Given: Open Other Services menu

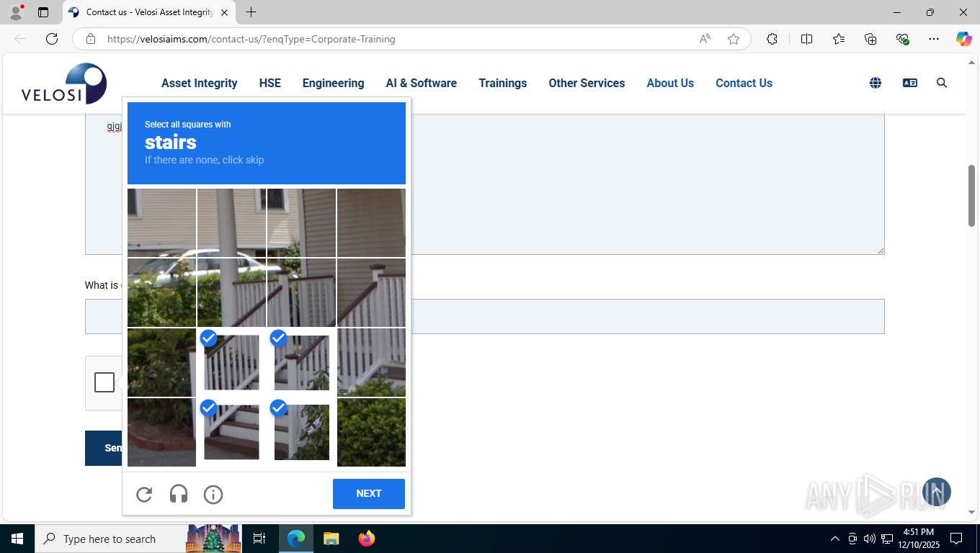Looking at the screenshot, I should point(587,83).
